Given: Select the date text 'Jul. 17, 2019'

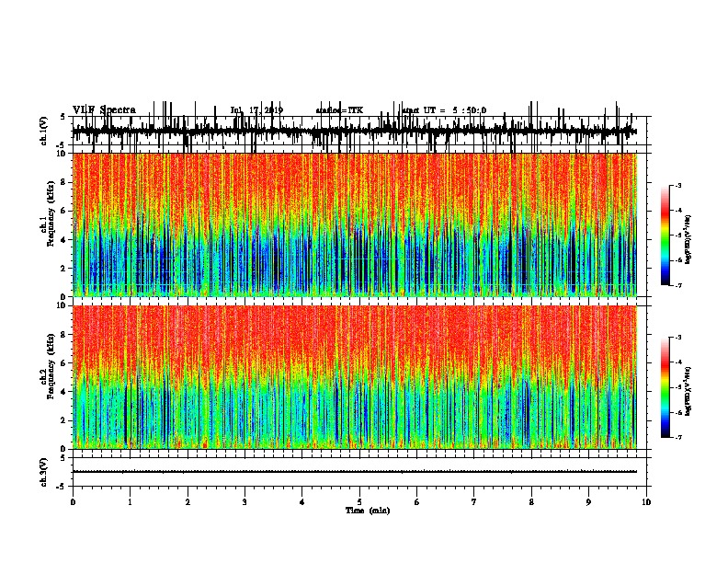Looking at the screenshot, I should coord(256,110).
